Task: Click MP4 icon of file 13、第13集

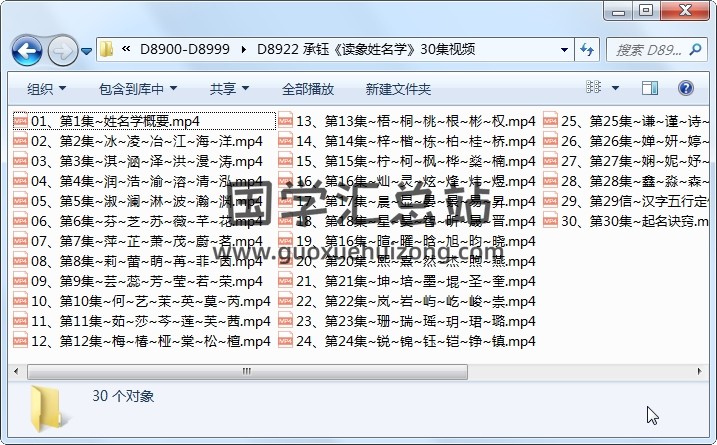Action: [285, 121]
